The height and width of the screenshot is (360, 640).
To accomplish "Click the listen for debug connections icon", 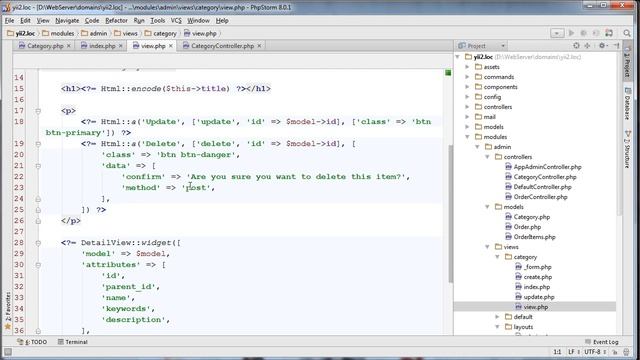I will pos(596,33).
